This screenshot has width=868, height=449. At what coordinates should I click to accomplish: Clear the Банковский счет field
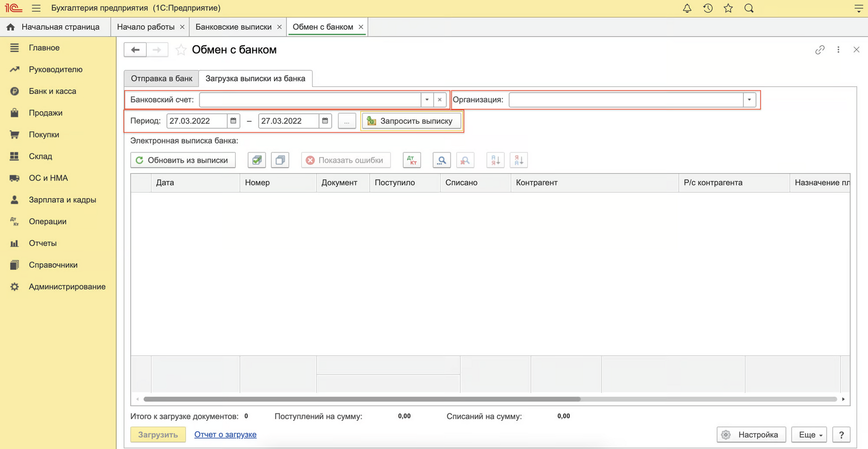(x=440, y=100)
